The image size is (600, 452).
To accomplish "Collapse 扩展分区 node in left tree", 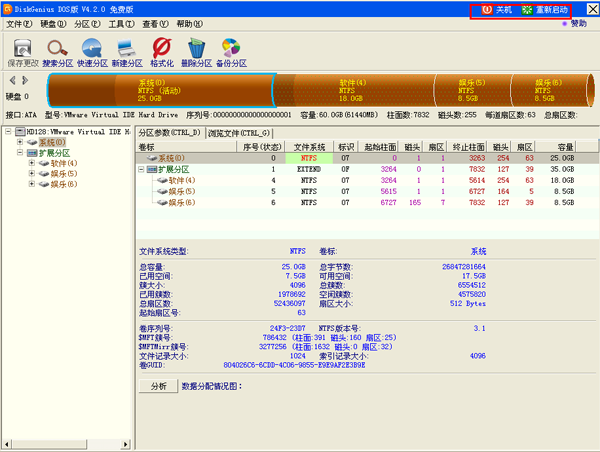I will 20,153.
